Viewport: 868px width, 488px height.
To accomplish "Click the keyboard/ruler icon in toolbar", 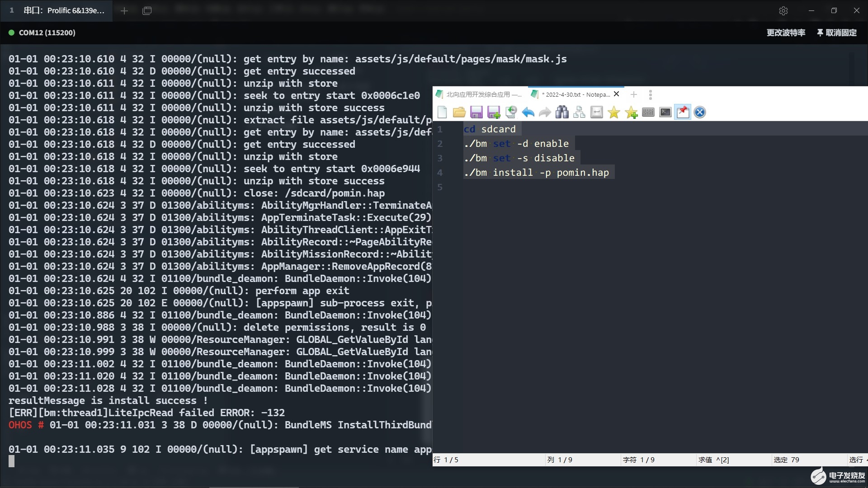I will pyautogui.click(x=648, y=112).
